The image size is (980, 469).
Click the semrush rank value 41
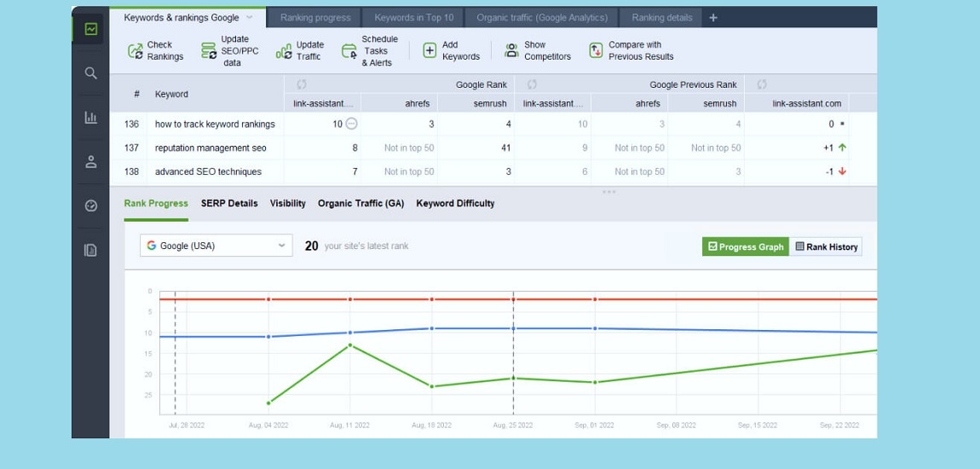click(x=505, y=148)
